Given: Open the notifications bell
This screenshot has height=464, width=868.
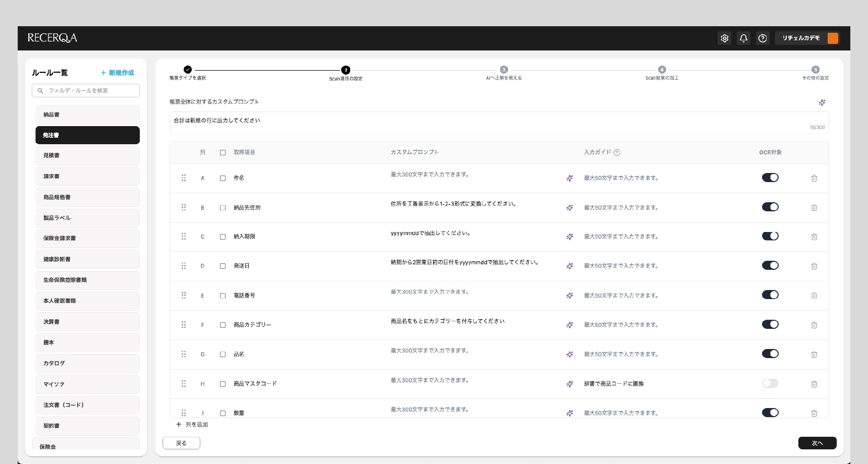Looking at the screenshot, I should tap(743, 38).
